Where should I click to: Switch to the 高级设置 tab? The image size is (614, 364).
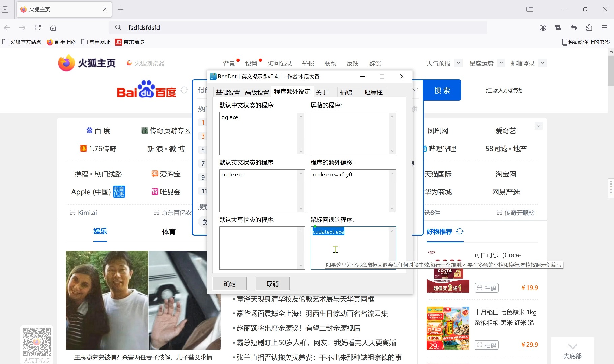257,92
